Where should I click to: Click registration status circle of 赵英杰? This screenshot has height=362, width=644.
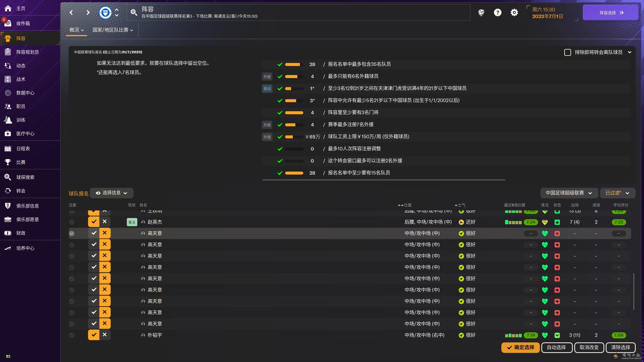(72, 222)
